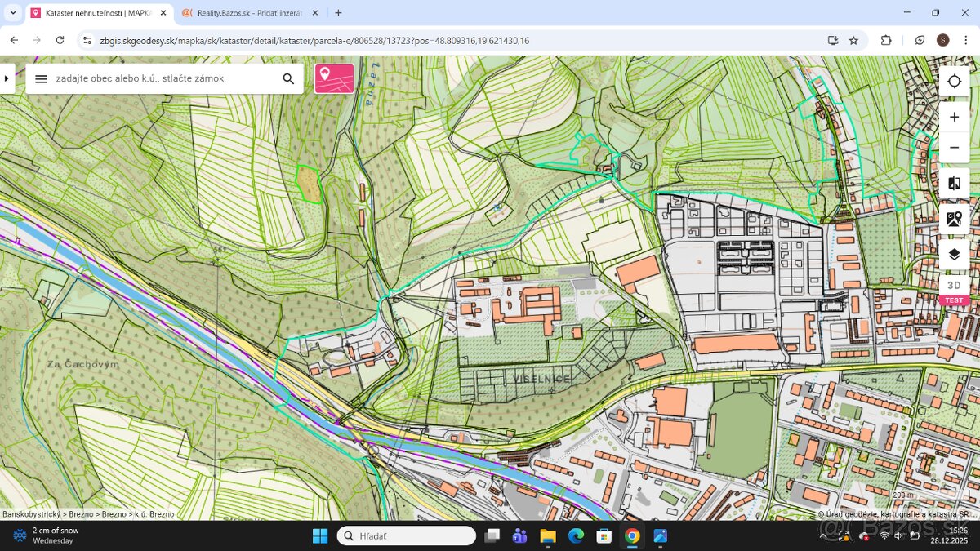Open the Chrome tab search dropdown

12,12
